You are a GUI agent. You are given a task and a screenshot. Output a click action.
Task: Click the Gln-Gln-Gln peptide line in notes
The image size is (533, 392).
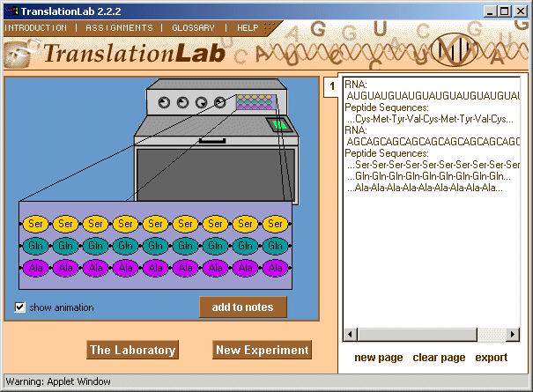[x=429, y=176]
